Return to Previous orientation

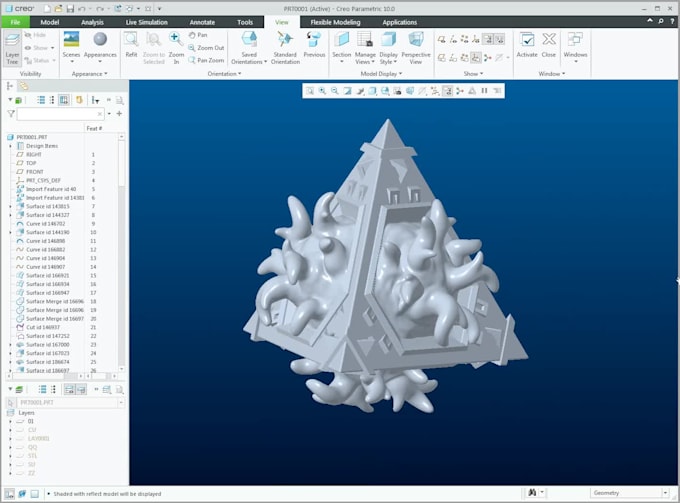click(x=314, y=45)
